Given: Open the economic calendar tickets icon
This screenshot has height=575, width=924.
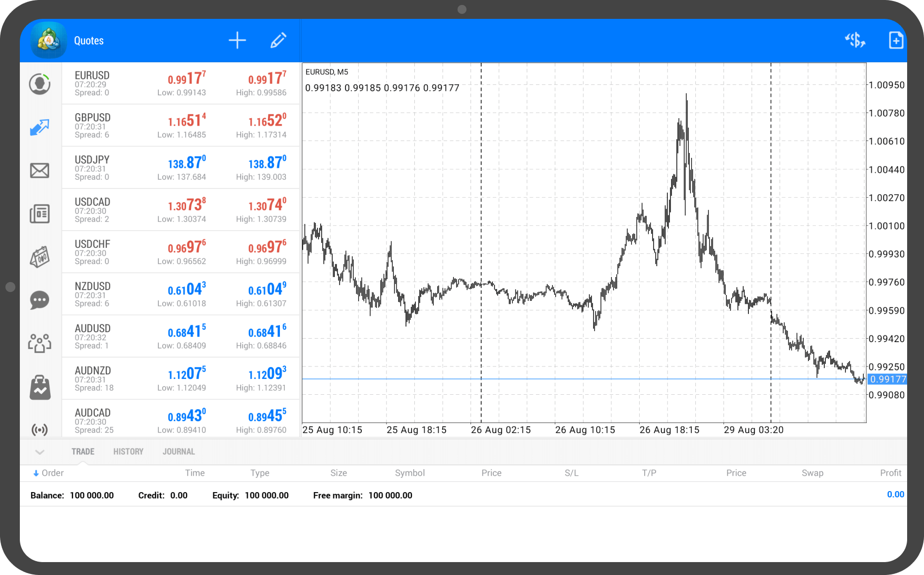Looking at the screenshot, I should [40, 257].
